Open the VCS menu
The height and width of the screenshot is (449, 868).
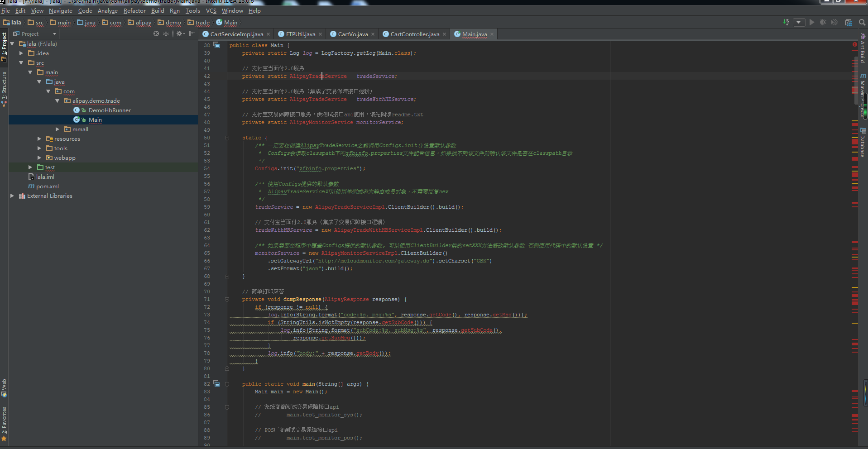(211, 11)
